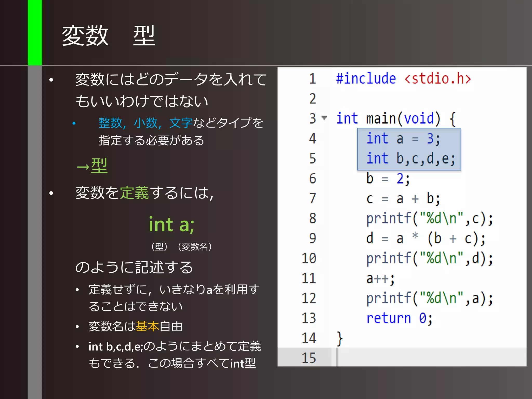532x399 pixels.
Task: Click bullet 定義せずに, いきなりaを利用す
Action: pos(174,298)
